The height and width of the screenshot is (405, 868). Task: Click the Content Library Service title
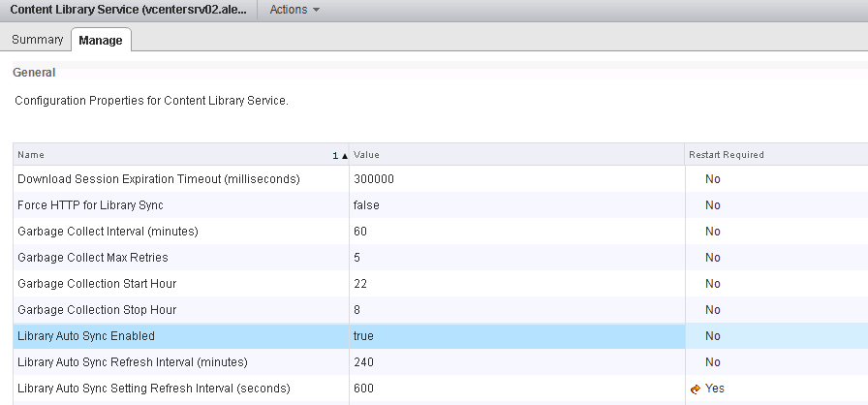[128, 10]
